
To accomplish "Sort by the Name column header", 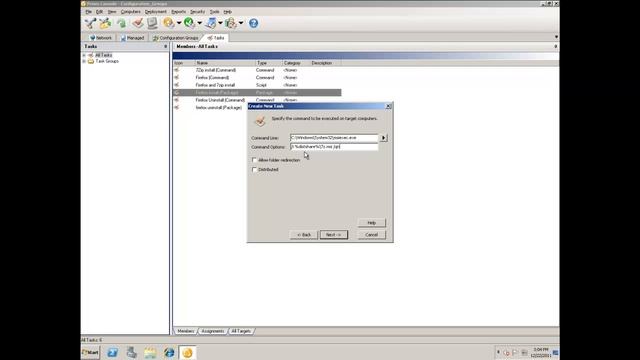I will 225,63.
